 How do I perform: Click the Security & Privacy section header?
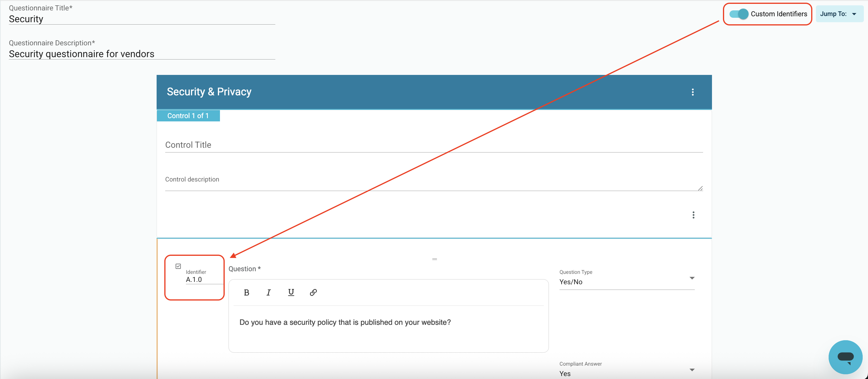(434, 92)
